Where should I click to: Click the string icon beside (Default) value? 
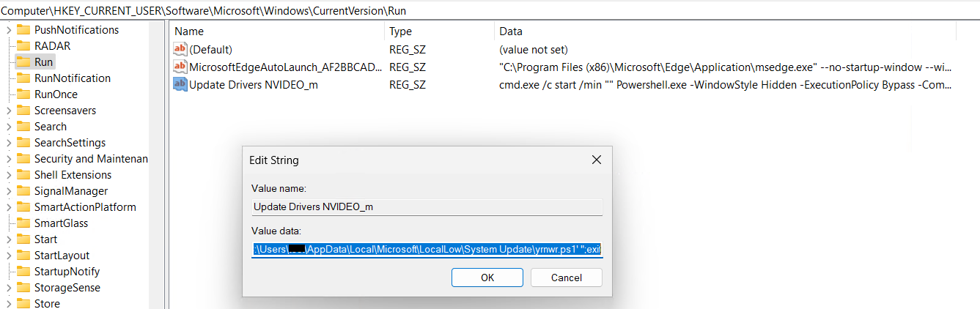(x=180, y=50)
